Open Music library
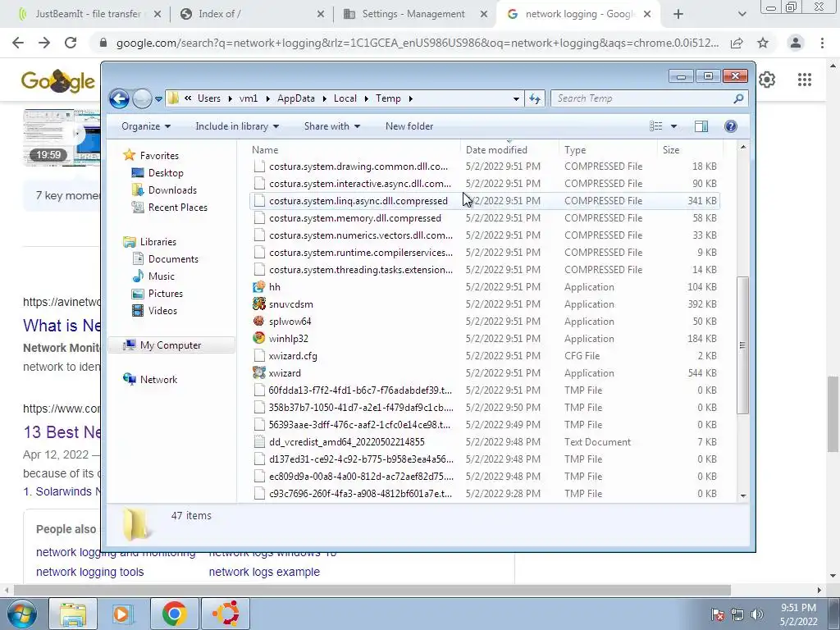The image size is (840, 630). [x=161, y=276]
